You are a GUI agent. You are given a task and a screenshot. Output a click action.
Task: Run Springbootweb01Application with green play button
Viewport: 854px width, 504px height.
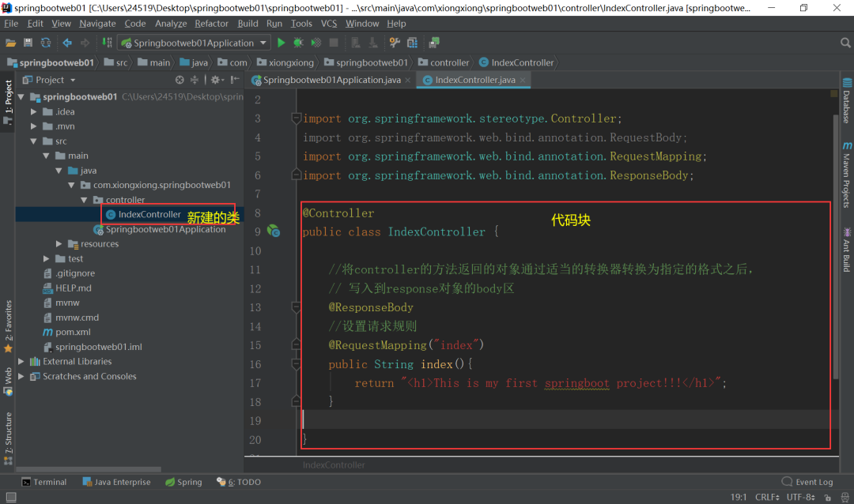[281, 43]
